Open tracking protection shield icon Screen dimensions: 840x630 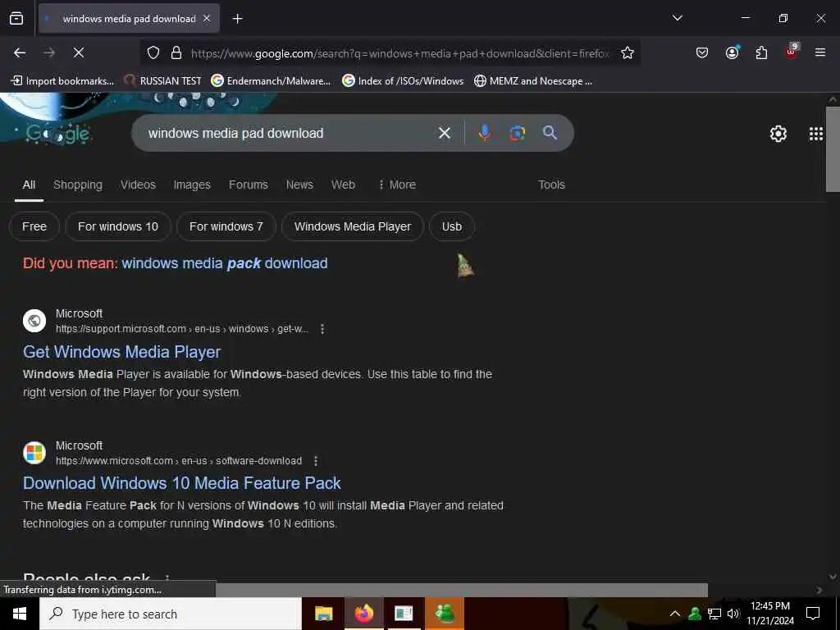point(153,52)
